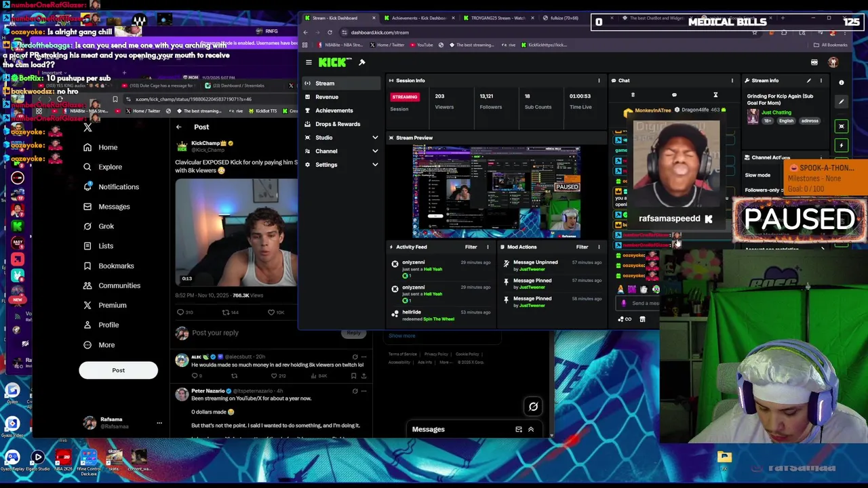Compose new message icon in Messages drawer
Viewport: 868px width, 488px height.
pyautogui.click(x=519, y=429)
